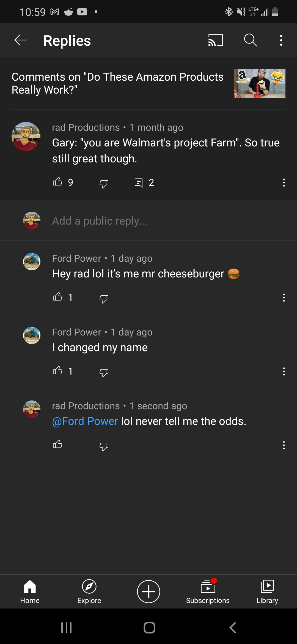
Task: Open the search magnifier icon
Action: (x=250, y=40)
